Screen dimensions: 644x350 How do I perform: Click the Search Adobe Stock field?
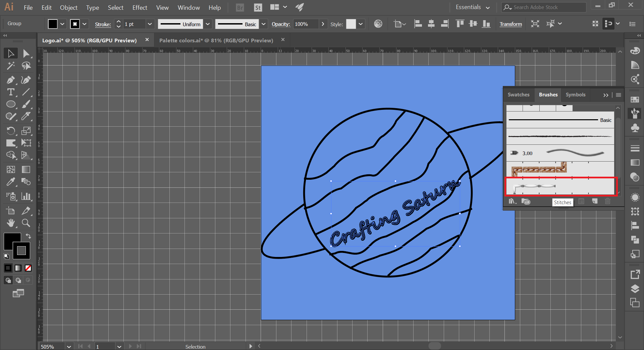544,7
